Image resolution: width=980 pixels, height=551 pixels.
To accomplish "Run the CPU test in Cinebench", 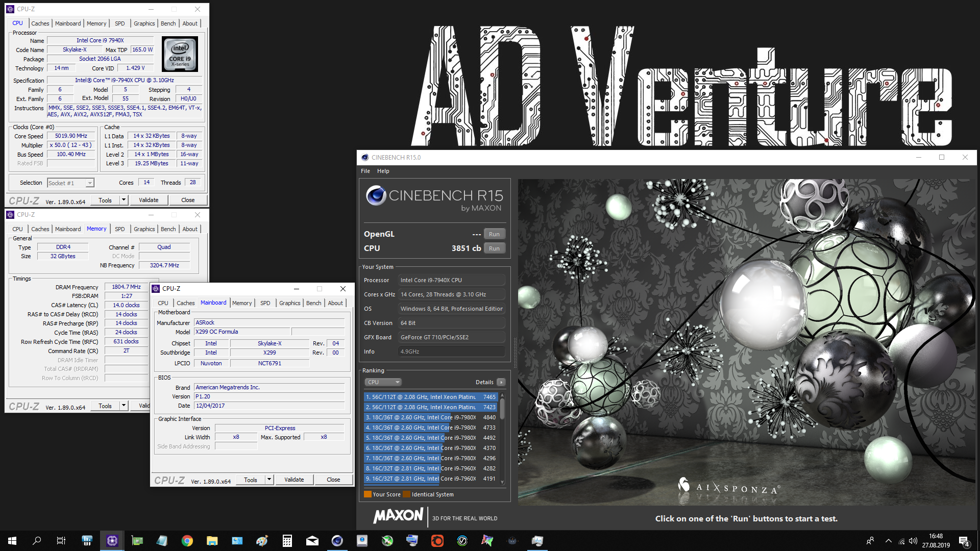I will [x=494, y=248].
